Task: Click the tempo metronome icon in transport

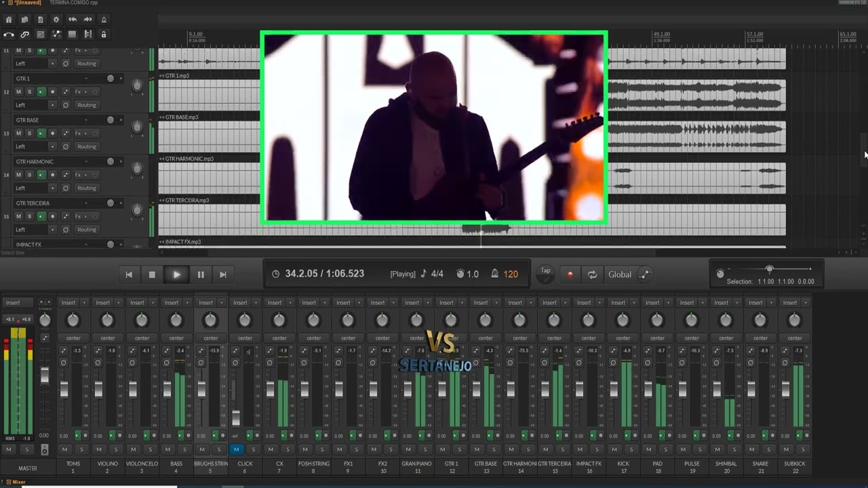Action: point(495,274)
